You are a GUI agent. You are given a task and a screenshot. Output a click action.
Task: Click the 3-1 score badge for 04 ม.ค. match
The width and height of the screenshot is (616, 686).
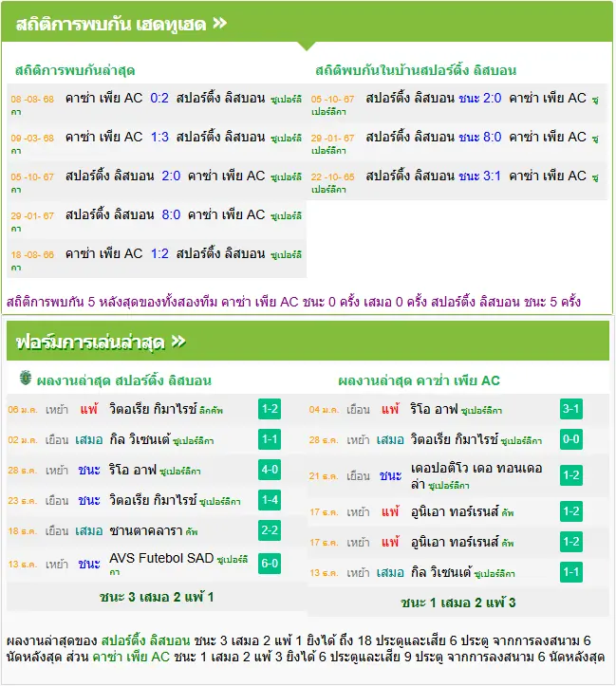click(571, 409)
